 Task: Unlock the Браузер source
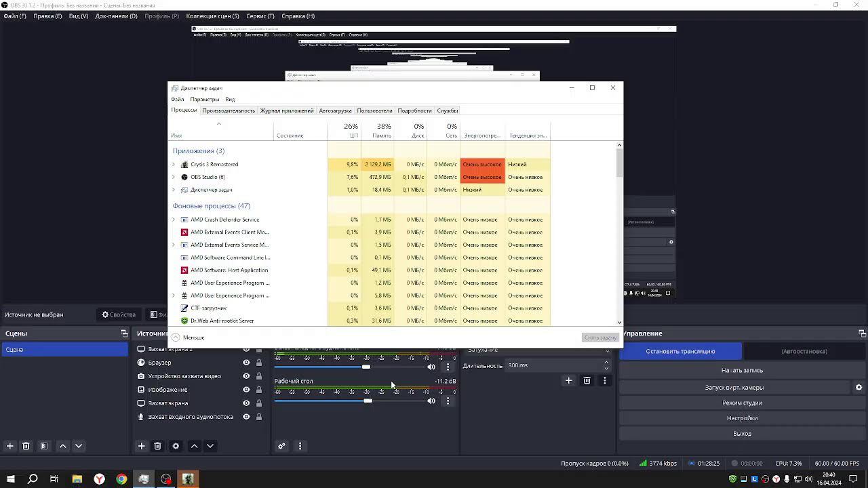(258, 363)
